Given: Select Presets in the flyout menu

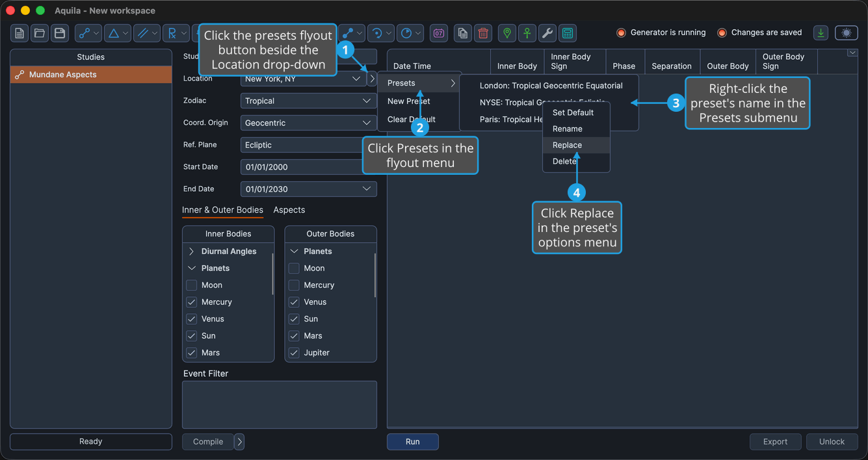Looking at the screenshot, I should (419, 83).
